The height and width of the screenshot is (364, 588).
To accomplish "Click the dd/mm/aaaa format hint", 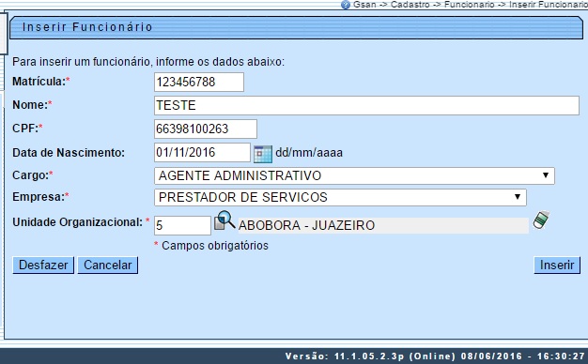I will tap(309, 153).
